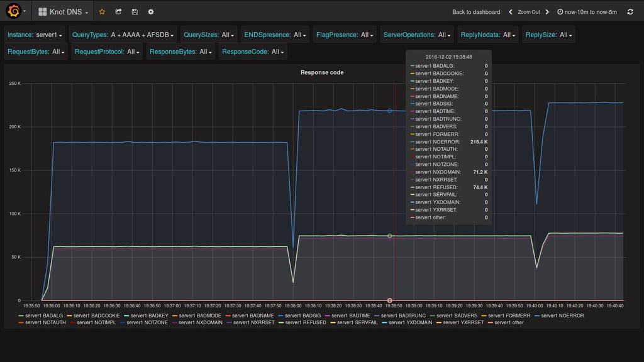Open the Instance server1 dropdown
Screen dimensions: 644x362
tap(49, 35)
